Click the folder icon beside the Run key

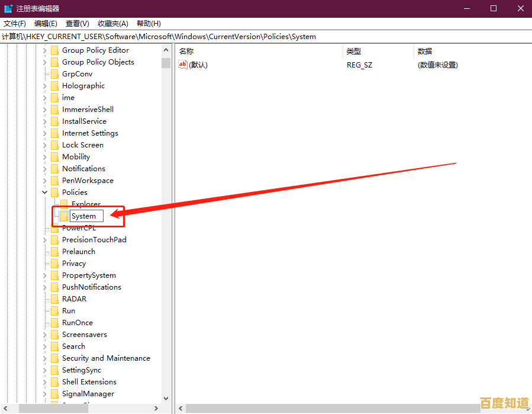56,310
